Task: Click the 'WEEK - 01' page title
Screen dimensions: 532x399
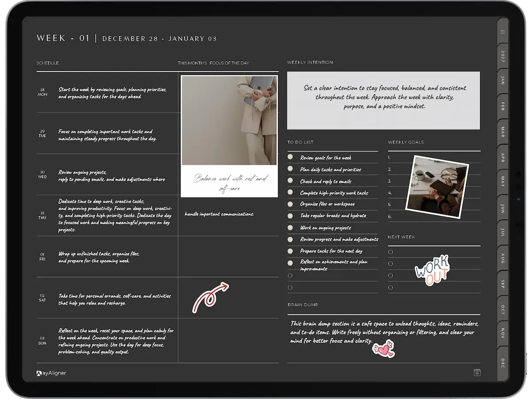Action: (x=63, y=38)
